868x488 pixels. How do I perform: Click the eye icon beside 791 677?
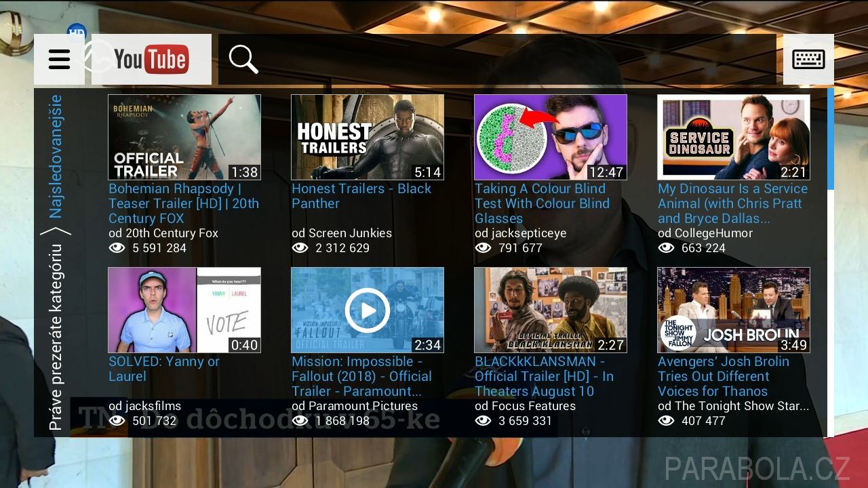coord(484,248)
